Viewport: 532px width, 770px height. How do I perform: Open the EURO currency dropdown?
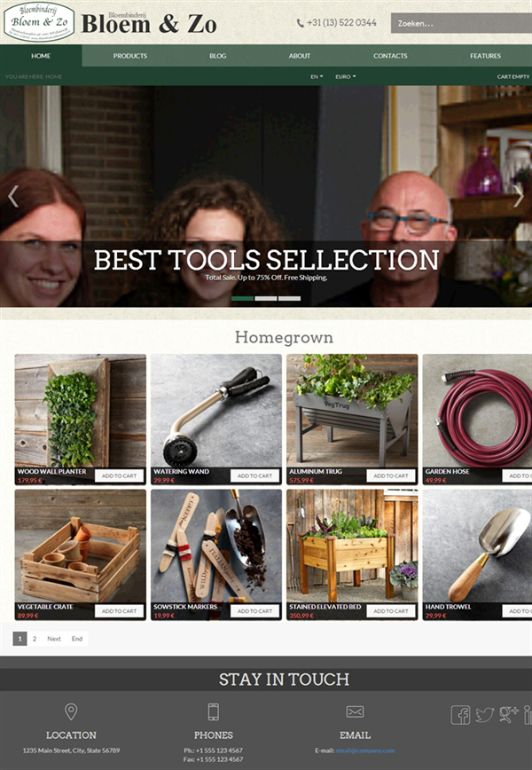point(346,76)
